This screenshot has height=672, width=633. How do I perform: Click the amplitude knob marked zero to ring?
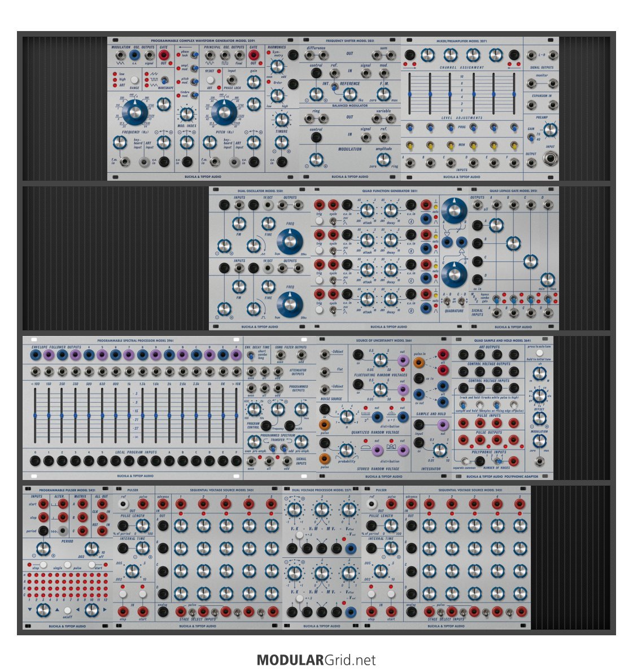[x=383, y=159]
